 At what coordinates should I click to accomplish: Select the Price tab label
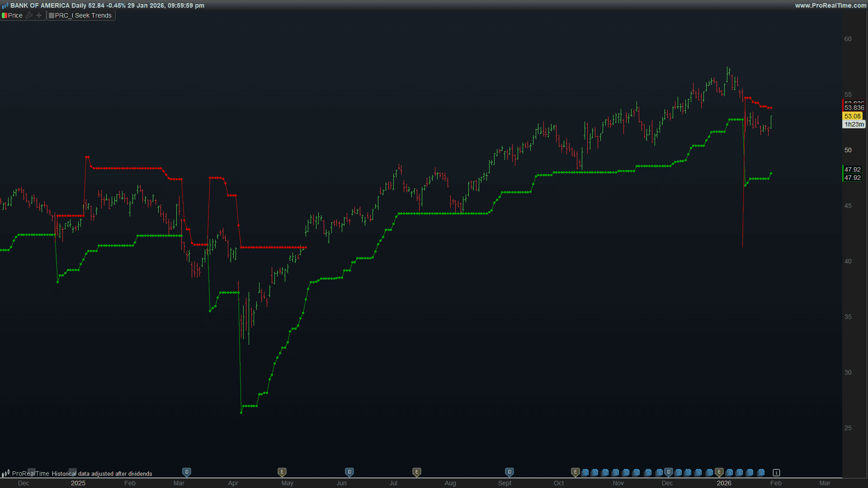pos(15,15)
